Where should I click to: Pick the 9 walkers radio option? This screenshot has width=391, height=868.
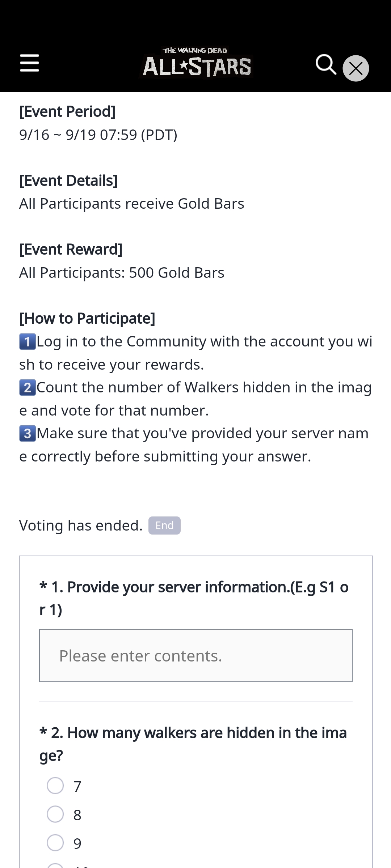(55, 843)
